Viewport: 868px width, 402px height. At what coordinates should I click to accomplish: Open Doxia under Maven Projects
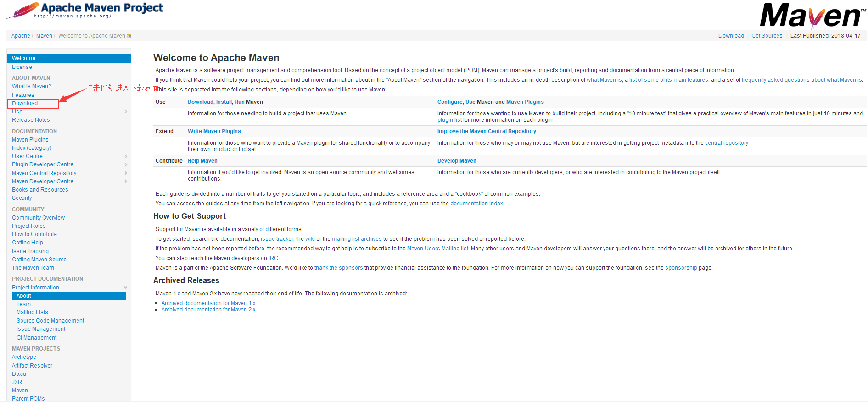pyautogui.click(x=19, y=374)
